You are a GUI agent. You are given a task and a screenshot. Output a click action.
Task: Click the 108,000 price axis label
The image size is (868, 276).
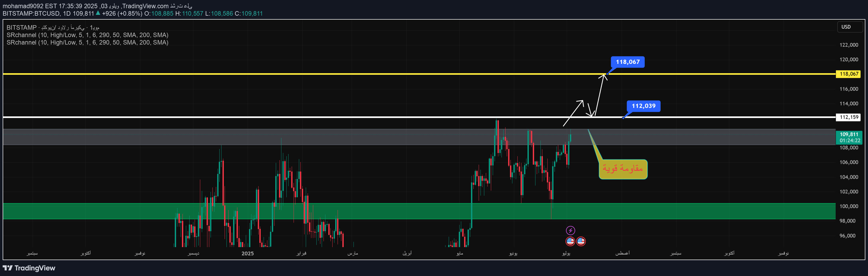[x=849, y=148]
